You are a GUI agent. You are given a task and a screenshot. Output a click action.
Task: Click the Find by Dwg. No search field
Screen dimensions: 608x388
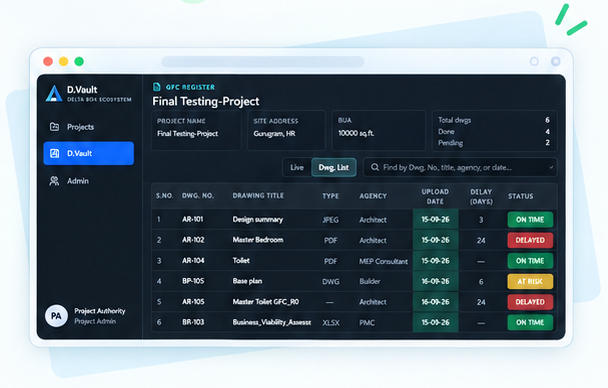click(x=460, y=167)
